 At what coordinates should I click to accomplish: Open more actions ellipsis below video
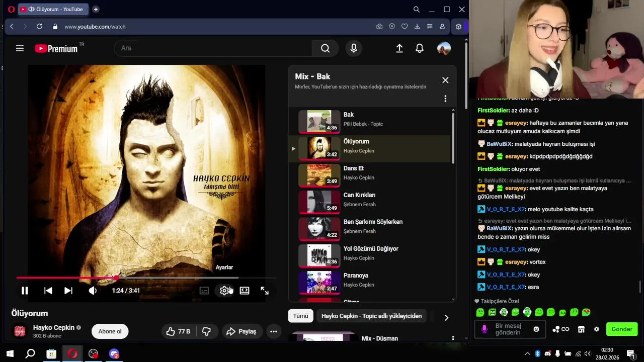click(x=274, y=331)
